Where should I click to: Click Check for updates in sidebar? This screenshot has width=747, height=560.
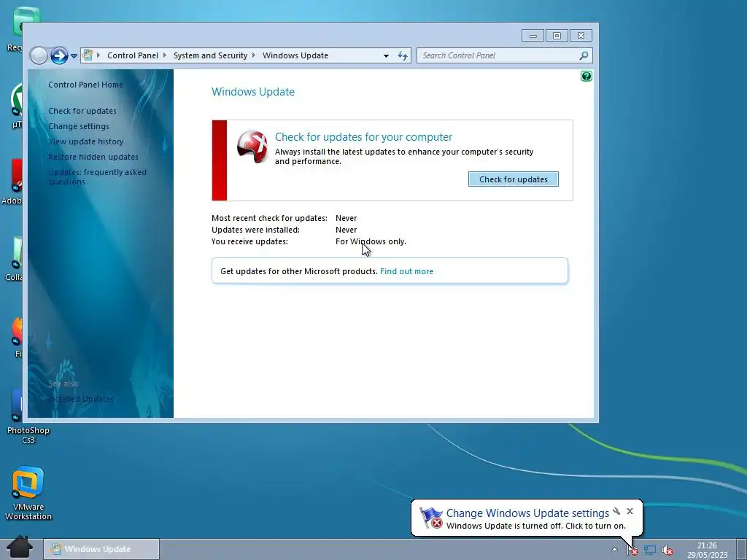[82, 111]
